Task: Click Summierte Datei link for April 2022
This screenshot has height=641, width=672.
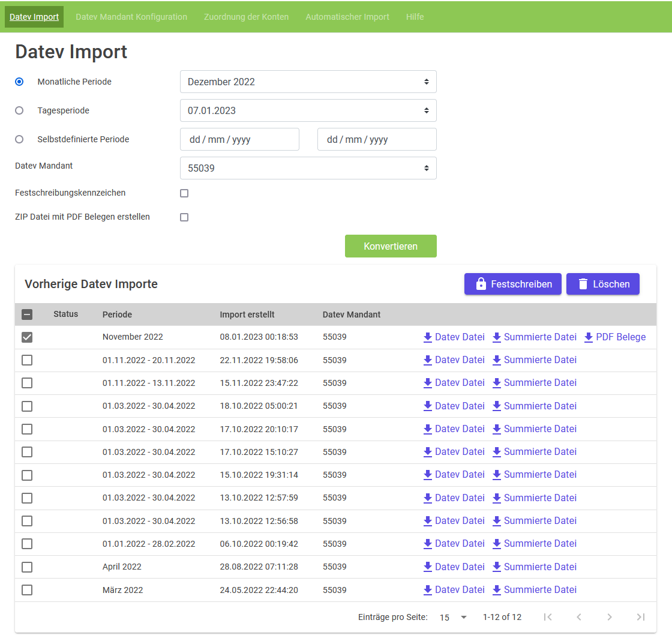Action: point(535,567)
